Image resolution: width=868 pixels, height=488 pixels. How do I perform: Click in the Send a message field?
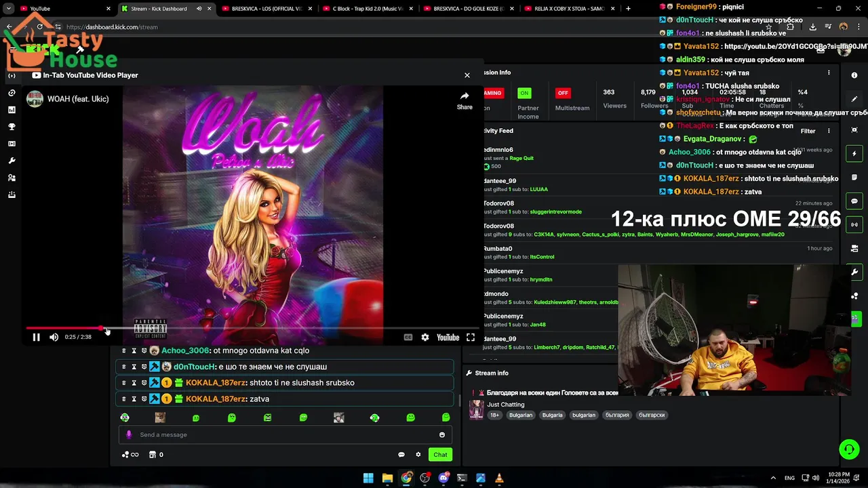[285, 435]
